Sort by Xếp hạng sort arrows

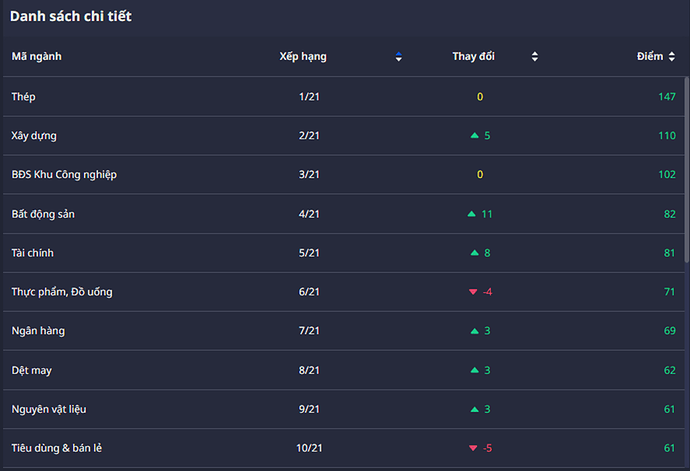click(399, 57)
